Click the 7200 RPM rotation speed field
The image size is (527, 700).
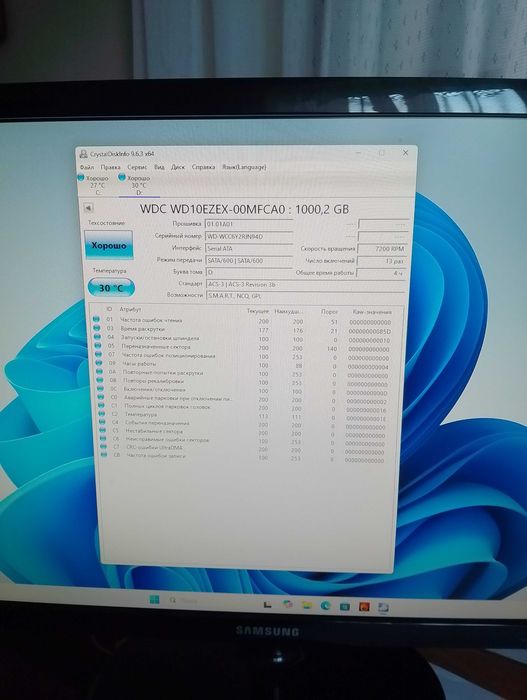pos(381,249)
